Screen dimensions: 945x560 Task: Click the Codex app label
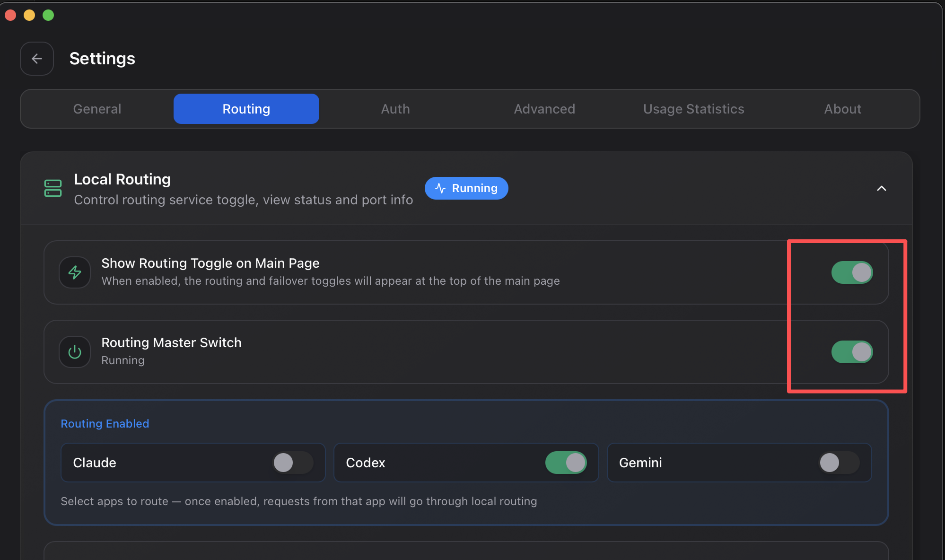366,463
